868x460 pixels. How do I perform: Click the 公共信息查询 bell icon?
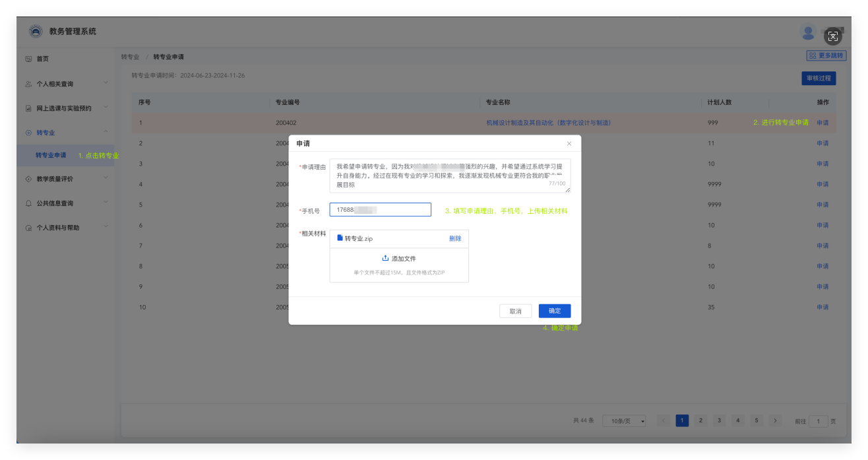point(28,203)
